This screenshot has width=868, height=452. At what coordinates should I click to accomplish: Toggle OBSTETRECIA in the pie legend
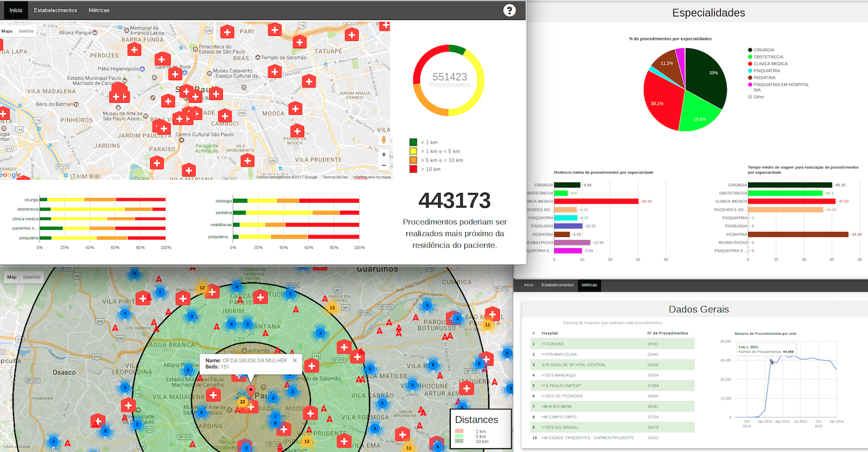766,57
